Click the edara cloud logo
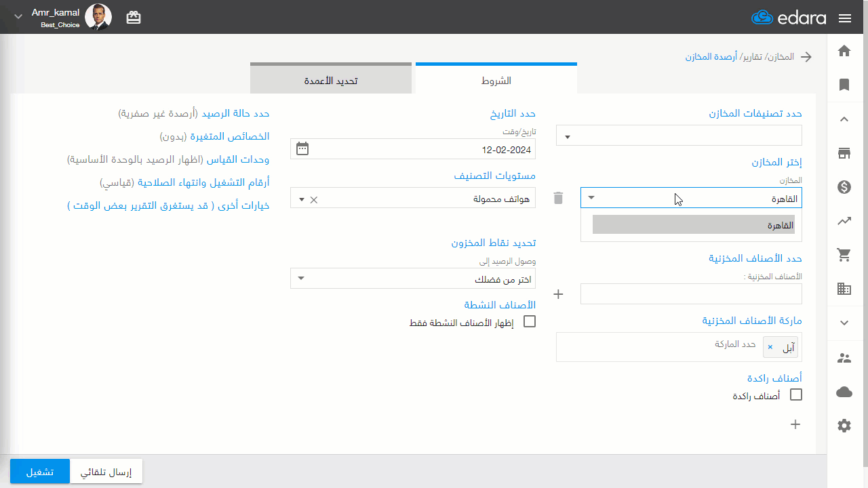Image resolution: width=868 pixels, height=488 pixels. tap(789, 18)
